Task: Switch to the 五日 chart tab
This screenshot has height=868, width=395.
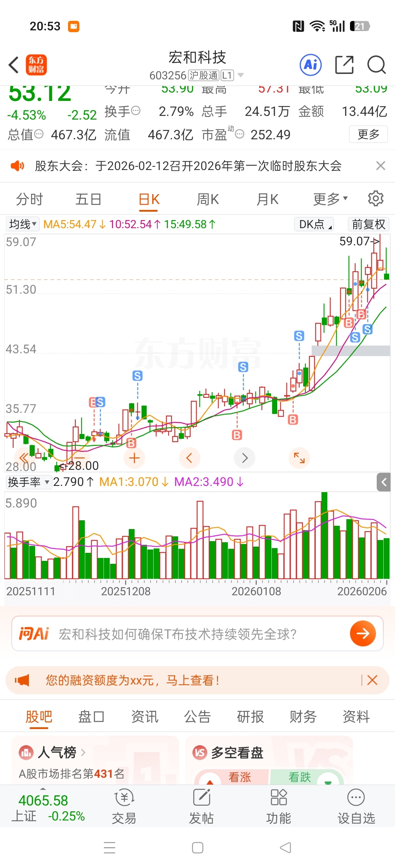Action: [x=88, y=199]
